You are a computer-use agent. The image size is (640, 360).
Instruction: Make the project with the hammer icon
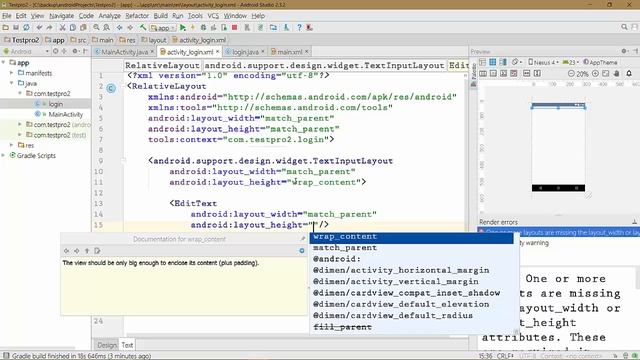[x=143, y=28]
